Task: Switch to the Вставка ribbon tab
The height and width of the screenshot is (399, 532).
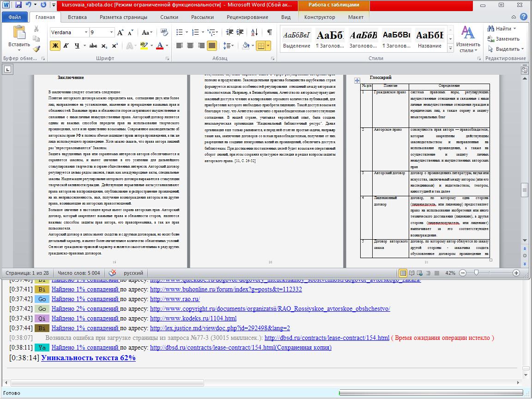Action: [x=77, y=17]
